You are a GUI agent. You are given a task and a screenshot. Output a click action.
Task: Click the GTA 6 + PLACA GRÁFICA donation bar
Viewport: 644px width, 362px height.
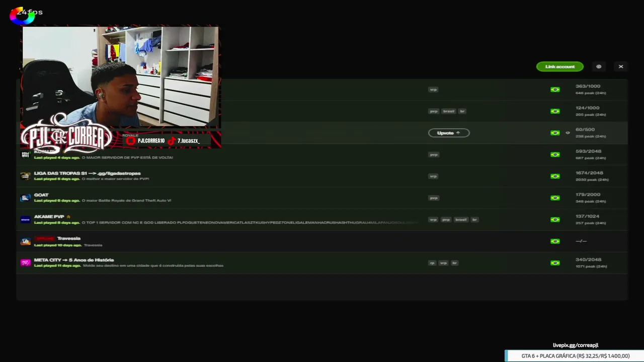(x=575, y=356)
